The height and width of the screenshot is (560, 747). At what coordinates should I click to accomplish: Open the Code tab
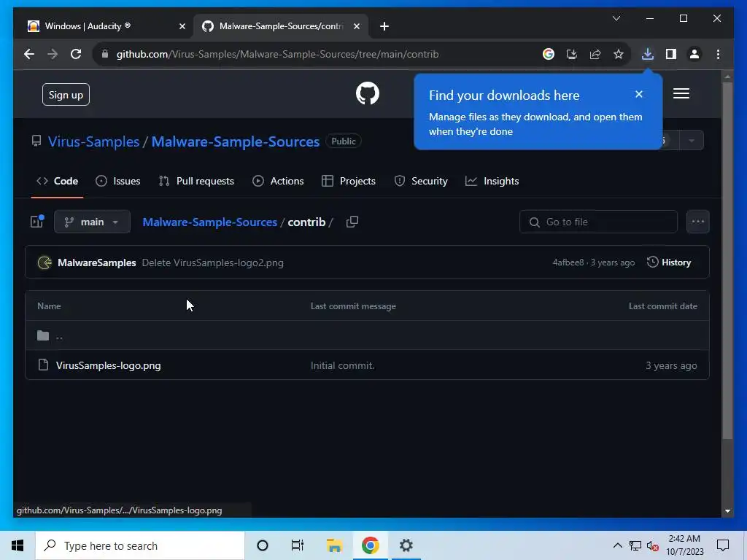[x=57, y=181]
